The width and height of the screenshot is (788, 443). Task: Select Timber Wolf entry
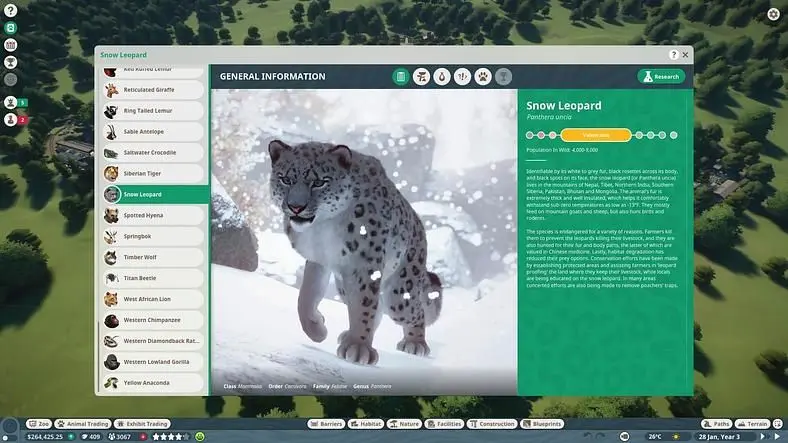pyautogui.click(x=153, y=257)
